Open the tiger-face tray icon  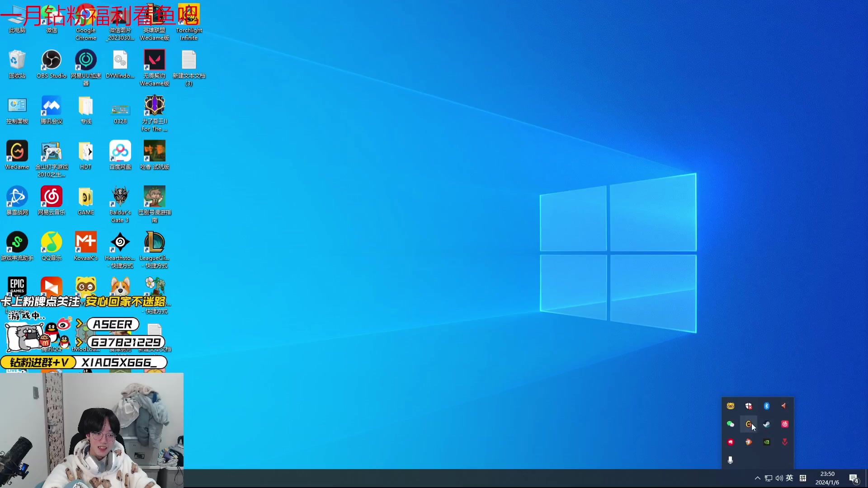(731, 406)
